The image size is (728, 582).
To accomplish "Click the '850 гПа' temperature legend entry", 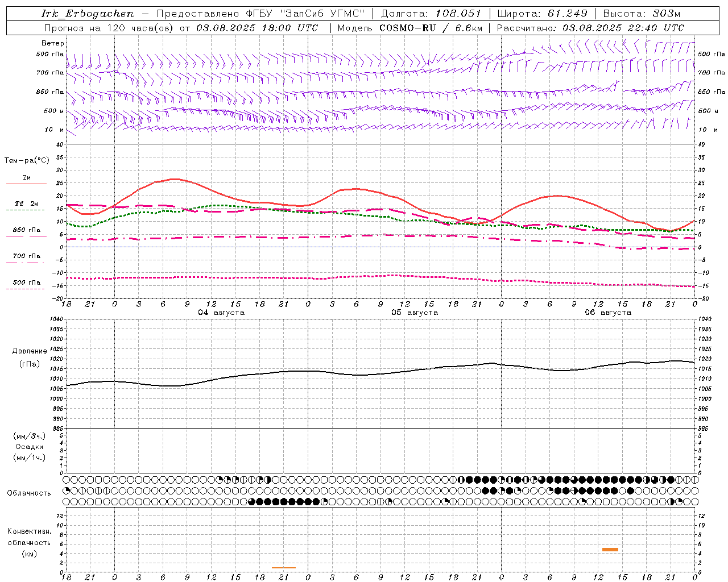I will (x=27, y=230).
